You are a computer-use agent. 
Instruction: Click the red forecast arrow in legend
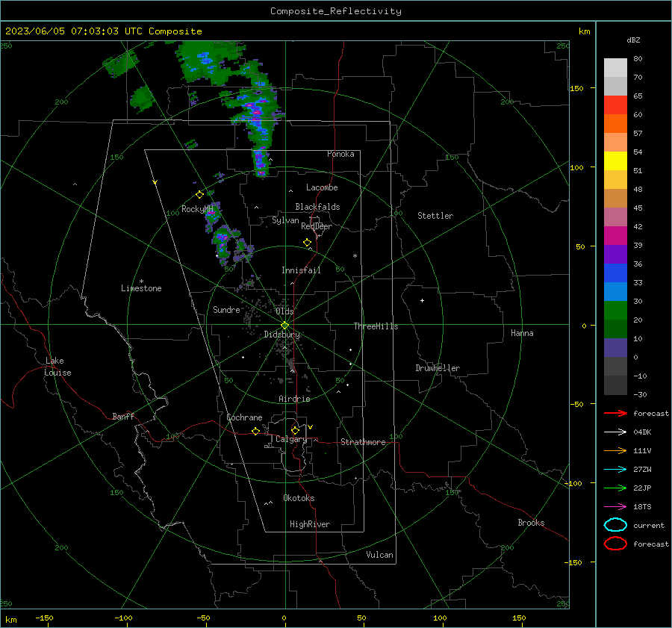pos(615,413)
